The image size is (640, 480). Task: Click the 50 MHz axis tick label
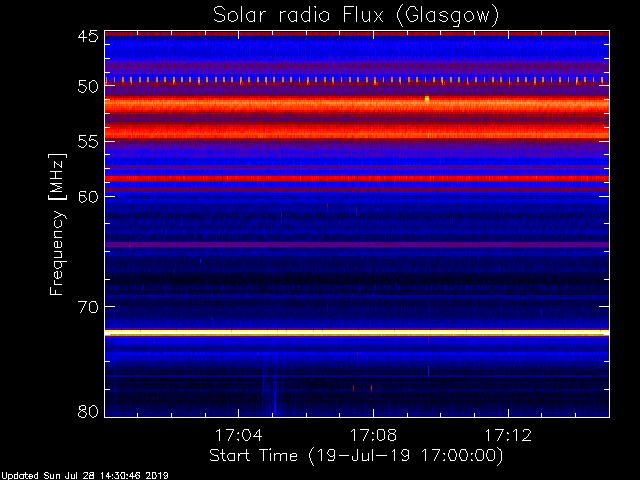point(88,86)
